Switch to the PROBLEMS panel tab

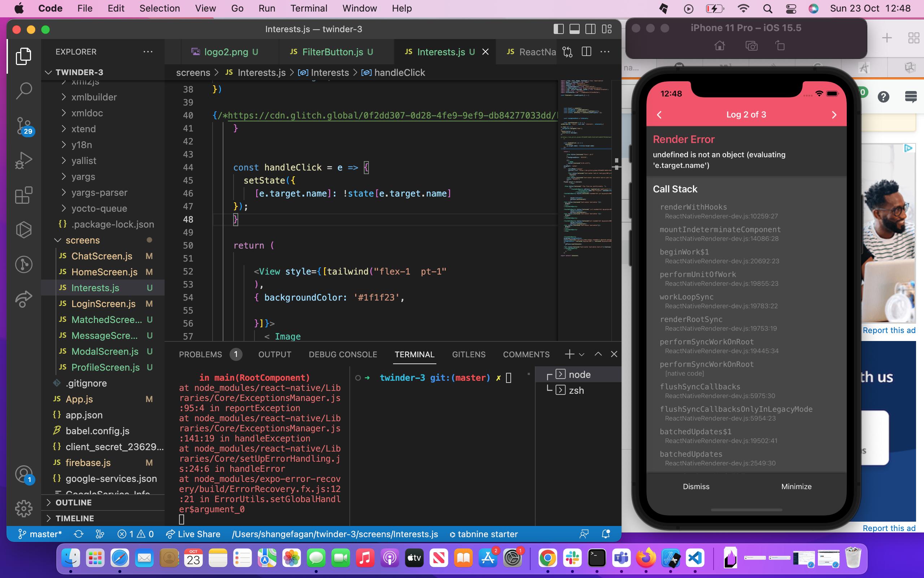pyautogui.click(x=200, y=354)
